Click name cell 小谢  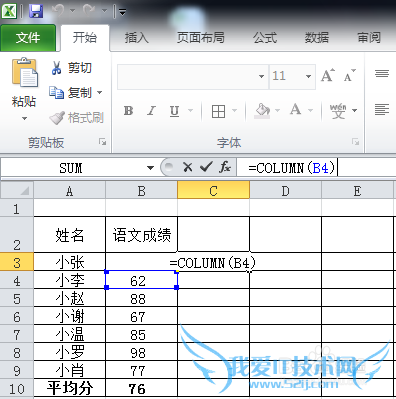69,316
